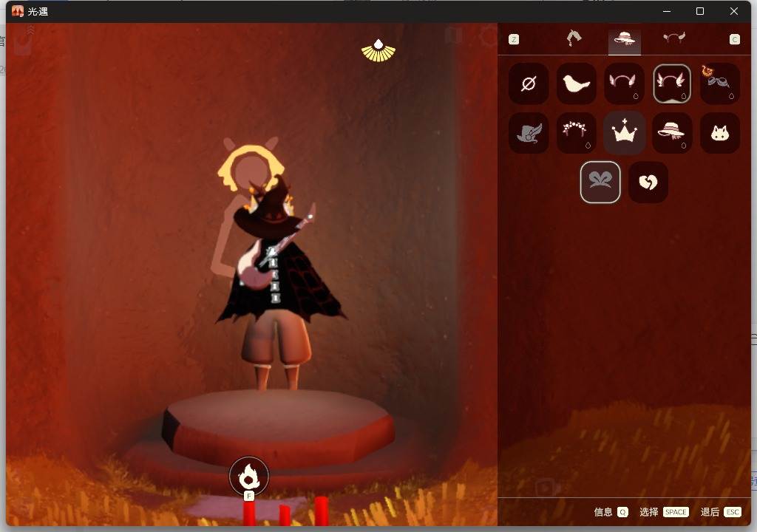Maximize the 光遇 window
Image resolution: width=757 pixels, height=532 pixels.
[x=700, y=11]
